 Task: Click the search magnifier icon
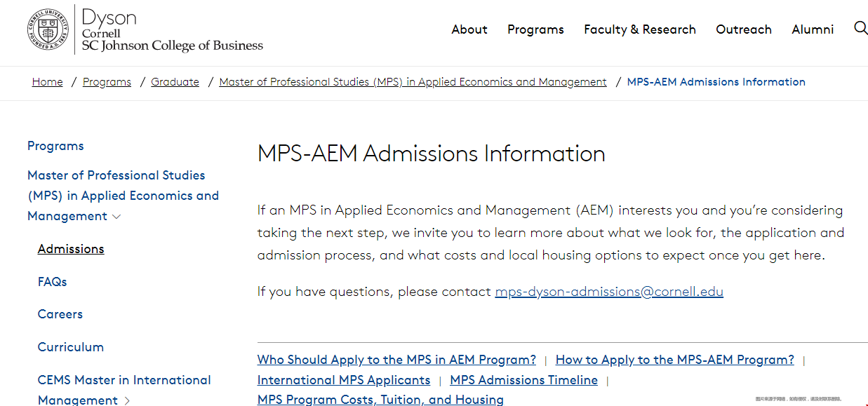[860, 28]
